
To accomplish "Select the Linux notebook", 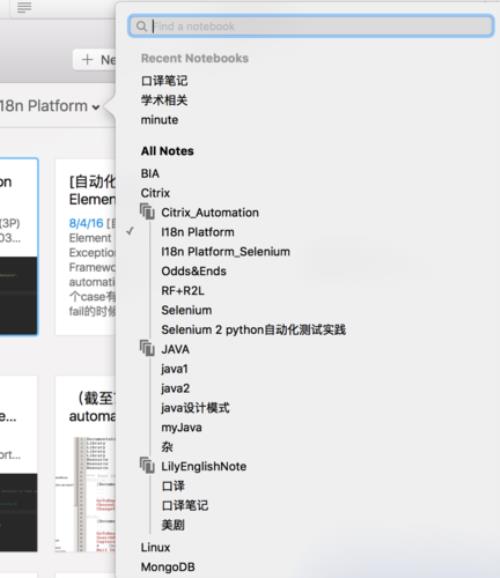I will [x=155, y=548].
